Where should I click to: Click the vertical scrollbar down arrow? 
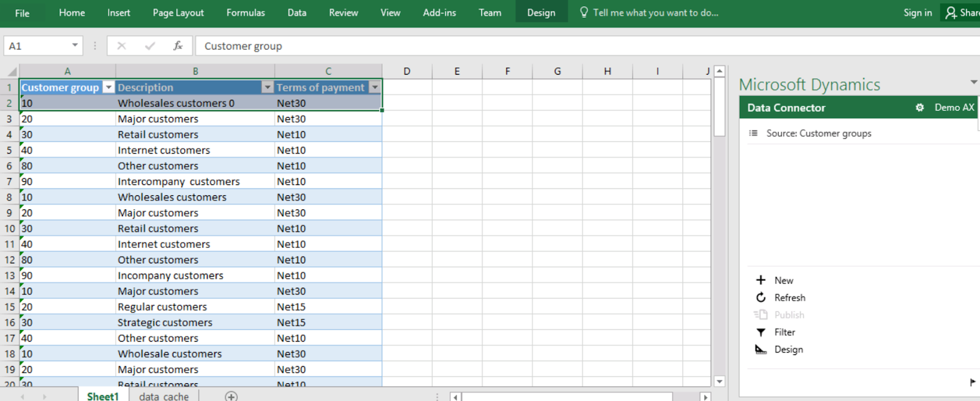720,381
